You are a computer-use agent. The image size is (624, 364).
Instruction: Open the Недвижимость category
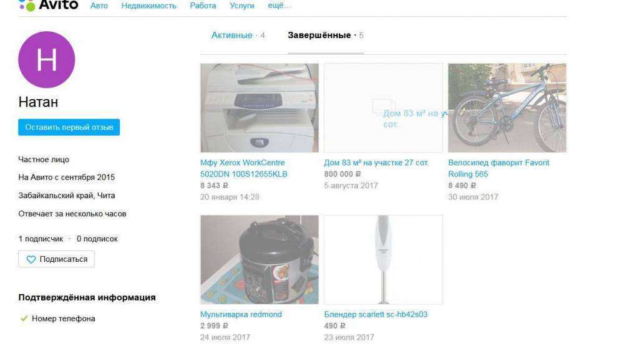tap(149, 6)
